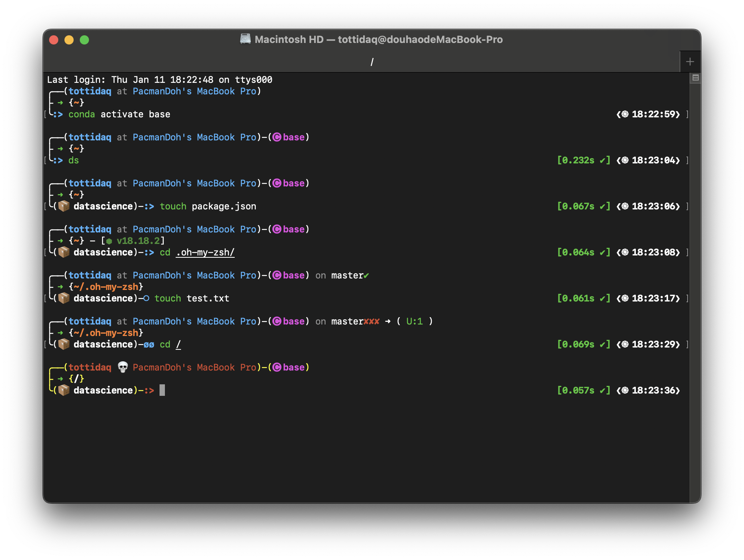The width and height of the screenshot is (744, 560).
Task: Click the package icon beside touch package.json
Action: [x=64, y=206]
